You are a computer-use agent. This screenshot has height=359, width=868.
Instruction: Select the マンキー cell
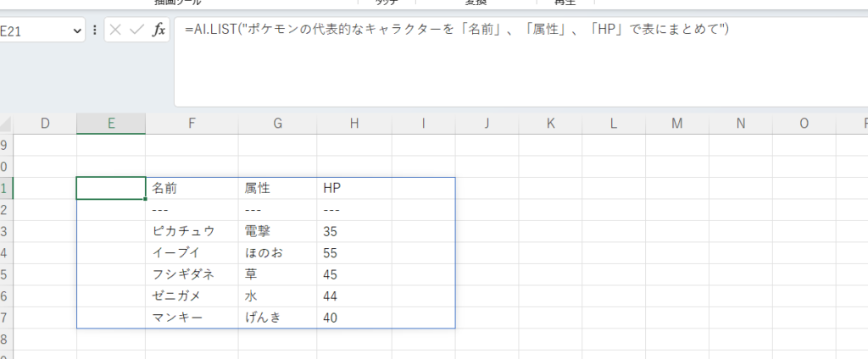192,318
